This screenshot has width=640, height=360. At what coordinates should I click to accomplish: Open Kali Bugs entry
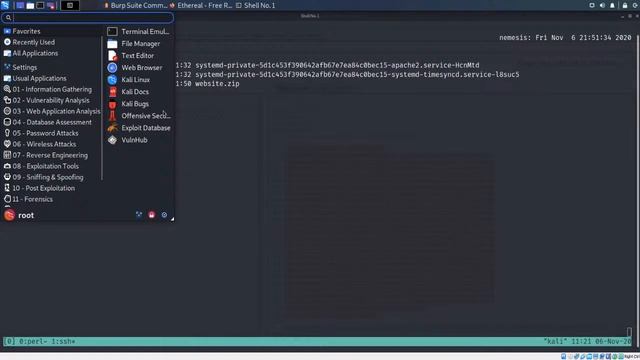139,104
